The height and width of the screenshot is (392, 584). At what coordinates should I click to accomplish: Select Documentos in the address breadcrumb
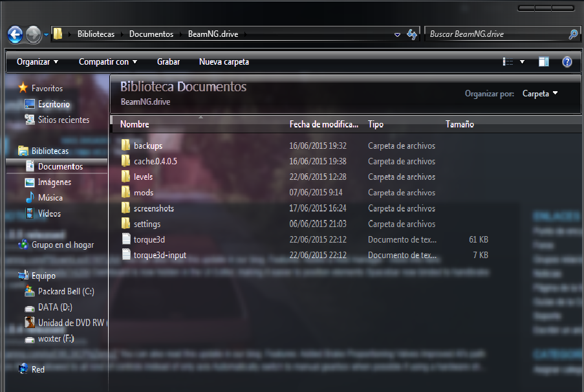coord(151,34)
